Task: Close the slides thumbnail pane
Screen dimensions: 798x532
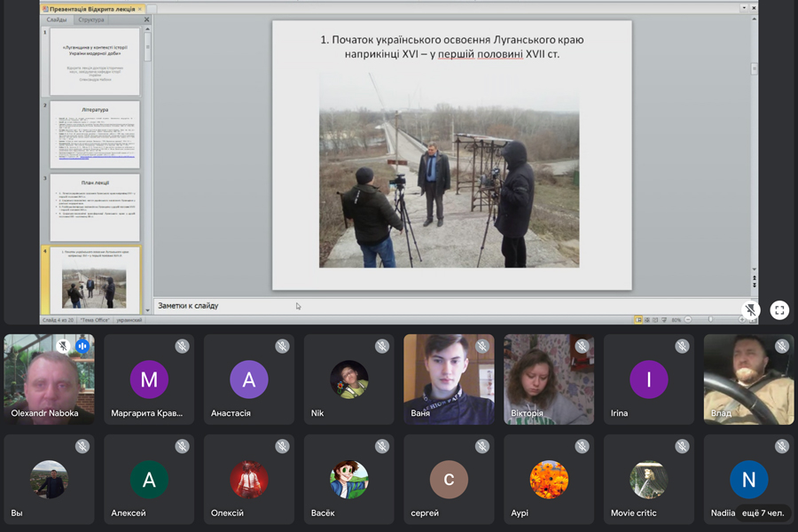Action: pos(147,20)
